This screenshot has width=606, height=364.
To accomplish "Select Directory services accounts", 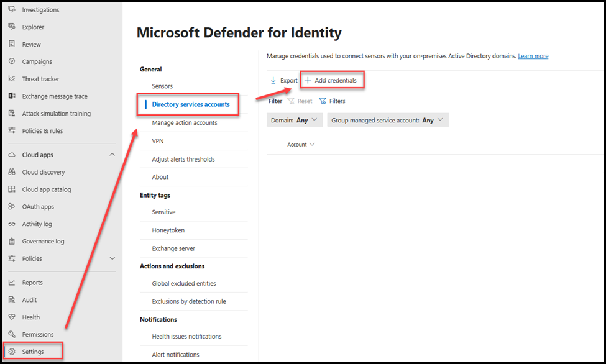I will point(191,104).
